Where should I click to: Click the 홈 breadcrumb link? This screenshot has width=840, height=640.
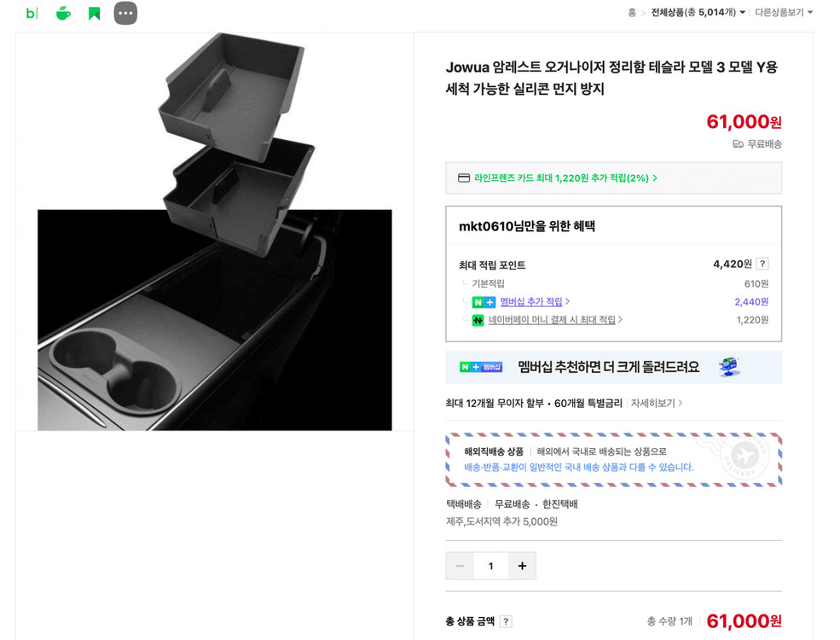[632, 13]
